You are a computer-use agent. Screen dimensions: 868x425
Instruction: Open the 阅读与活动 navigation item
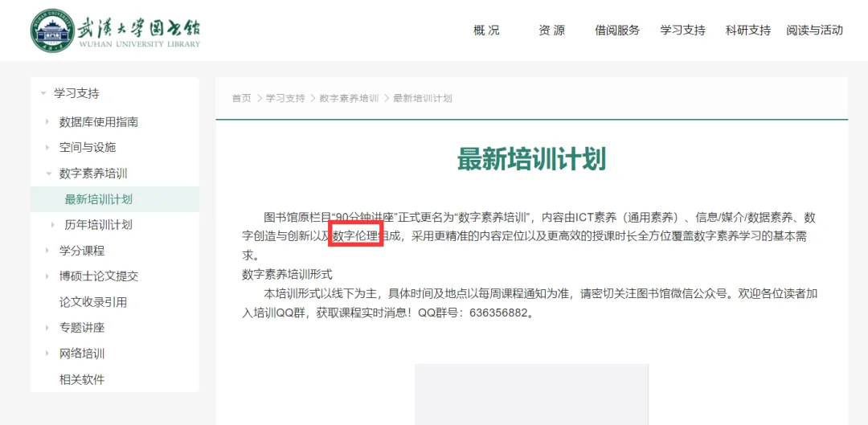[x=814, y=31]
